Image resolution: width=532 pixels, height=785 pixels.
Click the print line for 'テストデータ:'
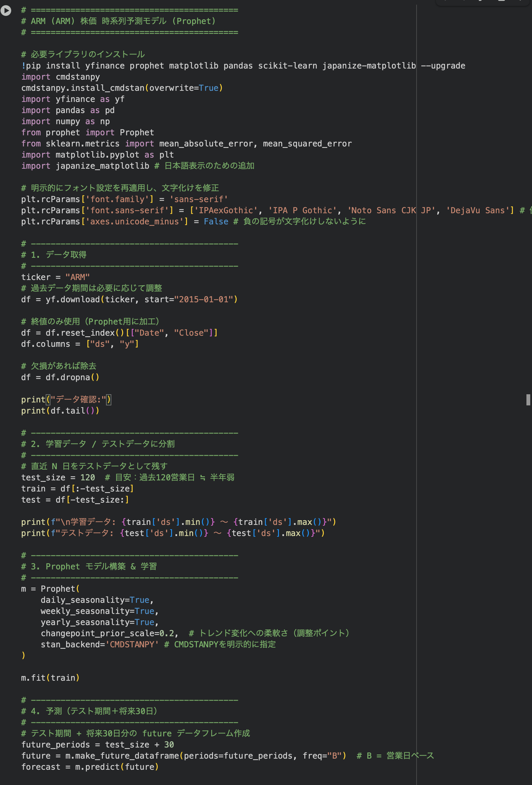pos(173,533)
